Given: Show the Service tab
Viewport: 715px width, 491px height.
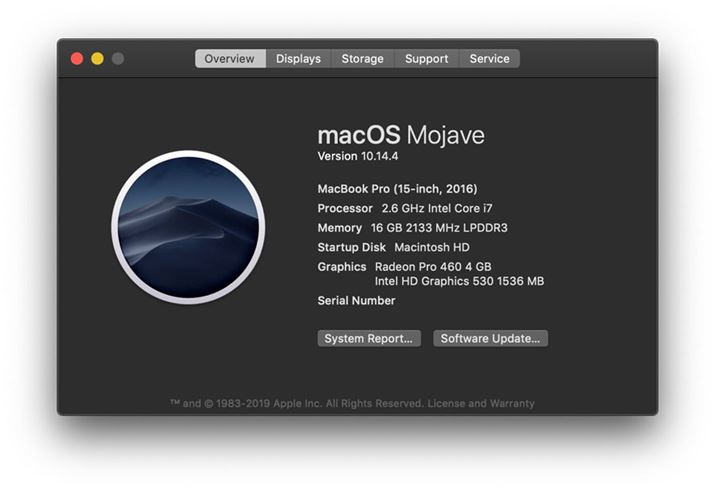Looking at the screenshot, I should coord(489,59).
